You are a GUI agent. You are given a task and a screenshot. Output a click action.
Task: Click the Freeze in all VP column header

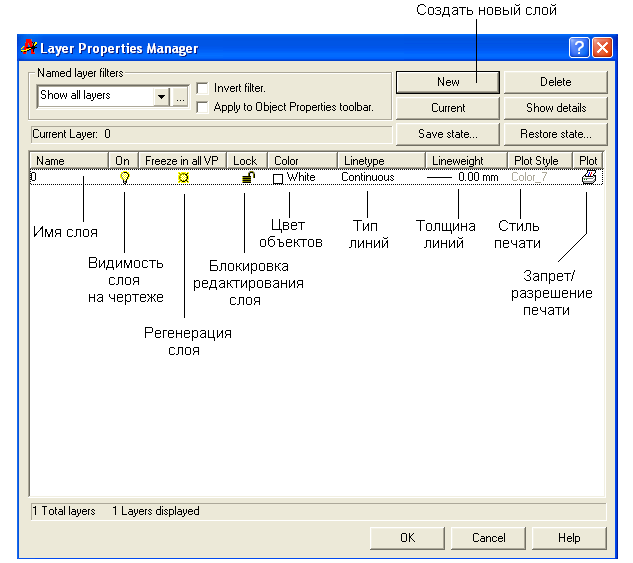182,161
